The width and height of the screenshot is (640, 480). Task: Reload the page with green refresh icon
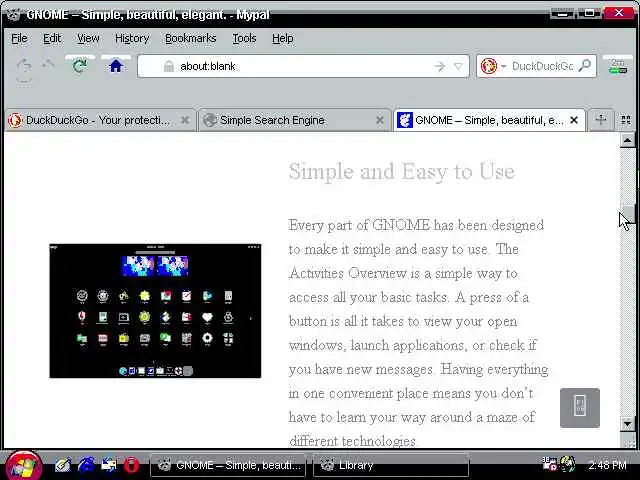(80, 66)
